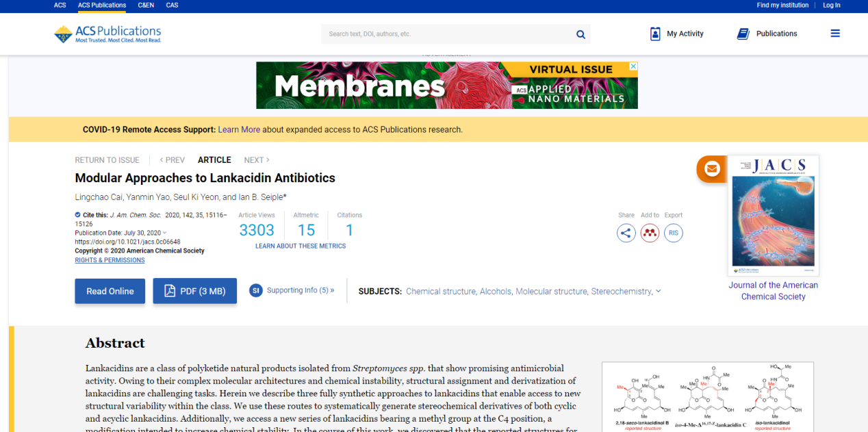Screen dimensions: 868x432
Task: Click the article title heading
Action: coord(205,178)
